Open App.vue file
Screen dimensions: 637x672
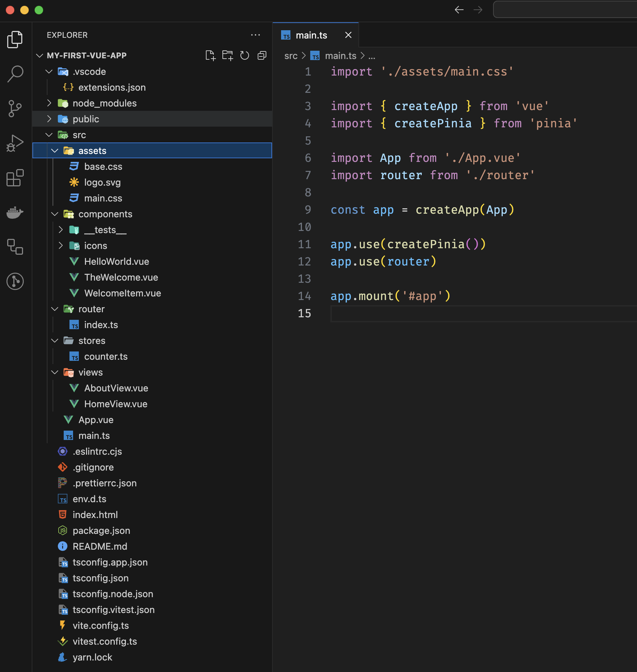click(152, 420)
